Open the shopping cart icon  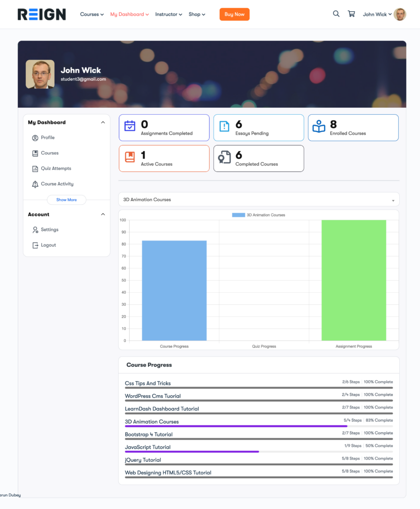coord(351,14)
